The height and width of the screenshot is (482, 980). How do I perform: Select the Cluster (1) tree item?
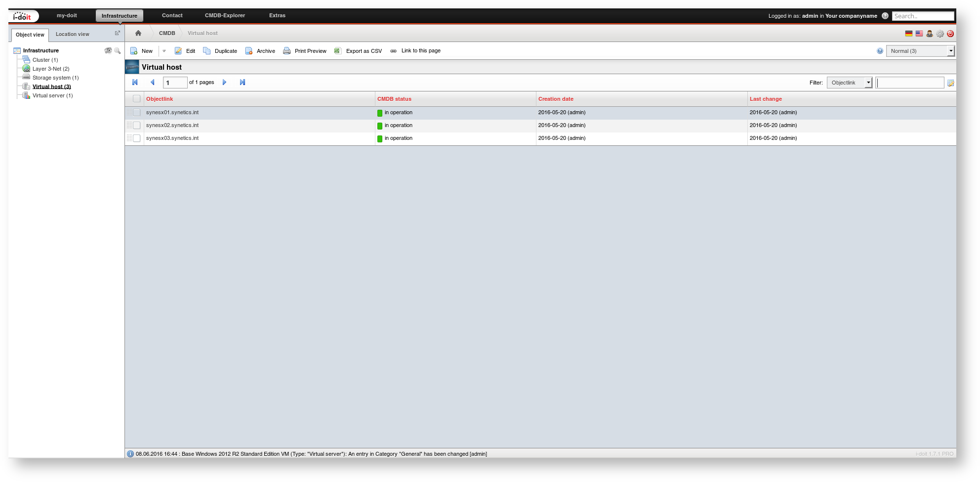tap(45, 60)
